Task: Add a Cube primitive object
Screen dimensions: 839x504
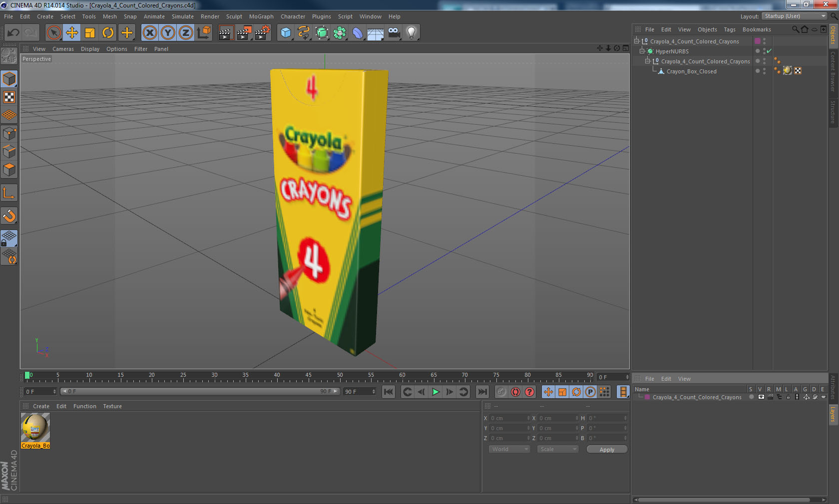Action: coord(286,33)
